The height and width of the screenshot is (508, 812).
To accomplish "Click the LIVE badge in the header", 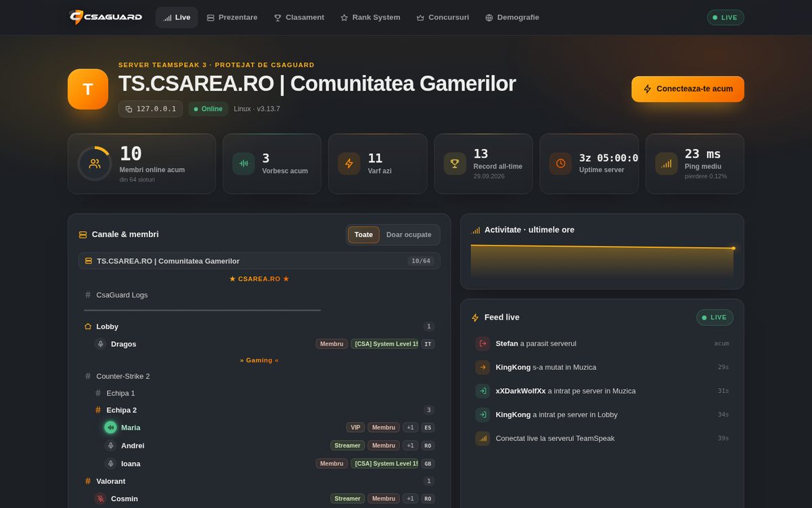I will [725, 18].
